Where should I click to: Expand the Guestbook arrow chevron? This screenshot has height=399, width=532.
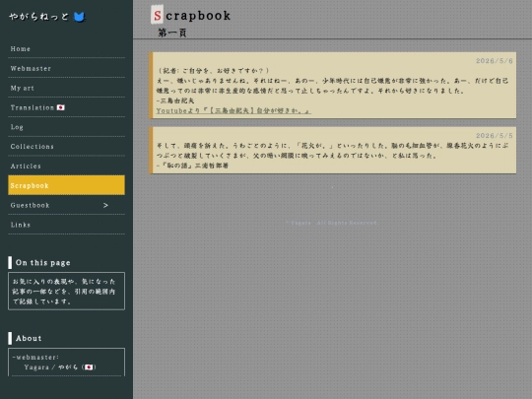click(105, 205)
